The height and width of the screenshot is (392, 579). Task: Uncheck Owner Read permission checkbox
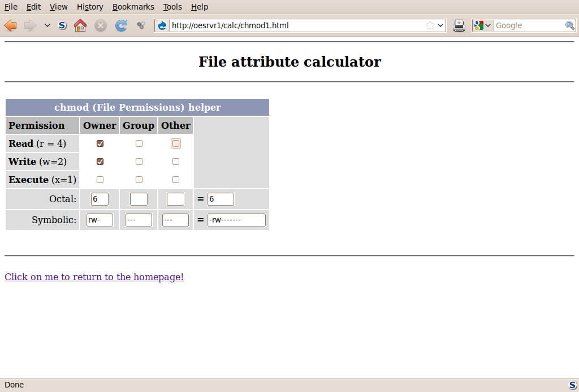(100, 143)
